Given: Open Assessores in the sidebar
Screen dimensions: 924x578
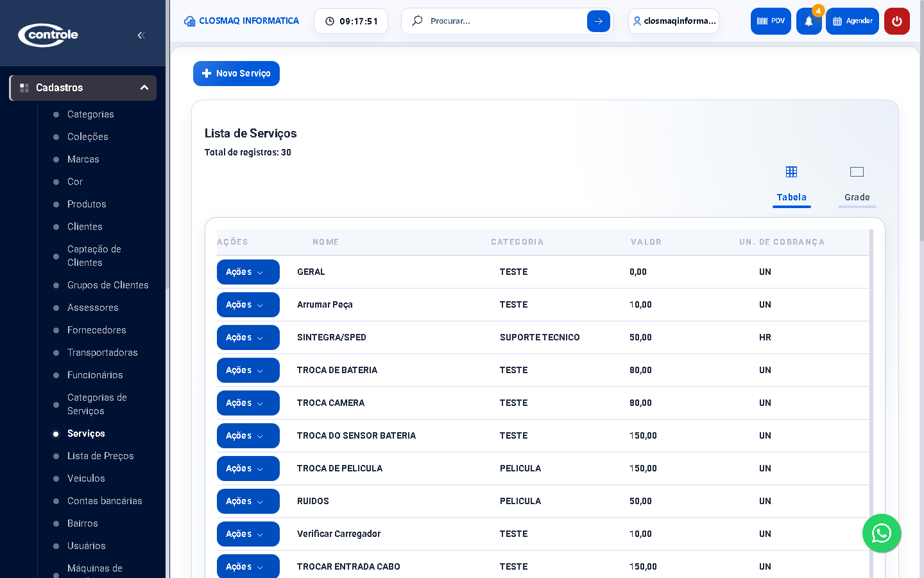Looking at the screenshot, I should click(93, 308).
